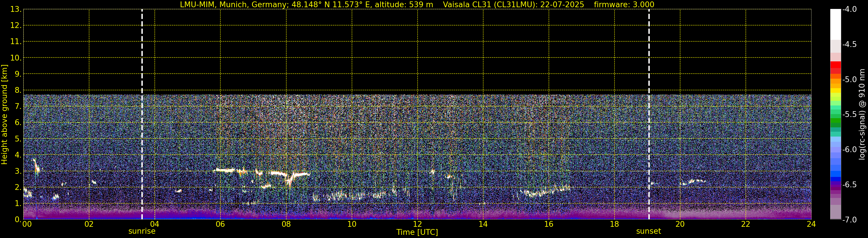Click the 'sunrise' label below the axis
868x238 pixels.
(142, 231)
